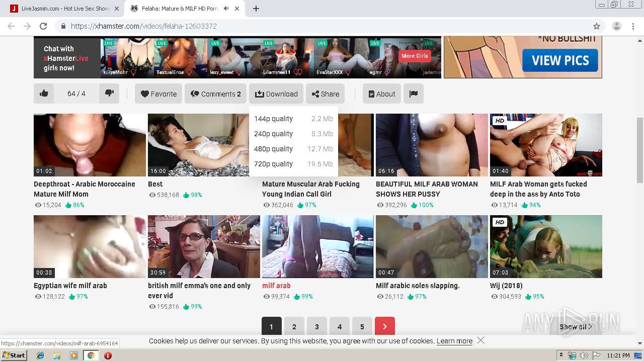Image resolution: width=644 pixels, height=362 pixels.
Task: Open the Chrome profile avatar icon
Action: [616, 26]
